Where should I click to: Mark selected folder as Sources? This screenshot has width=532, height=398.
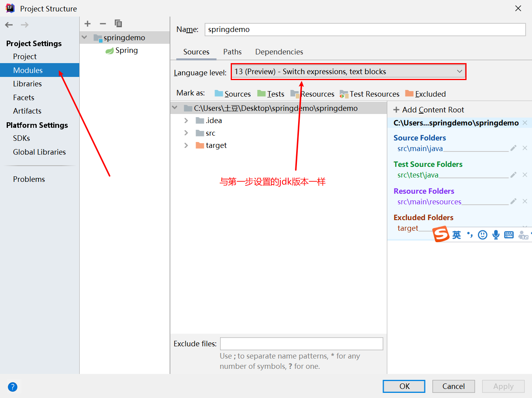237,93
